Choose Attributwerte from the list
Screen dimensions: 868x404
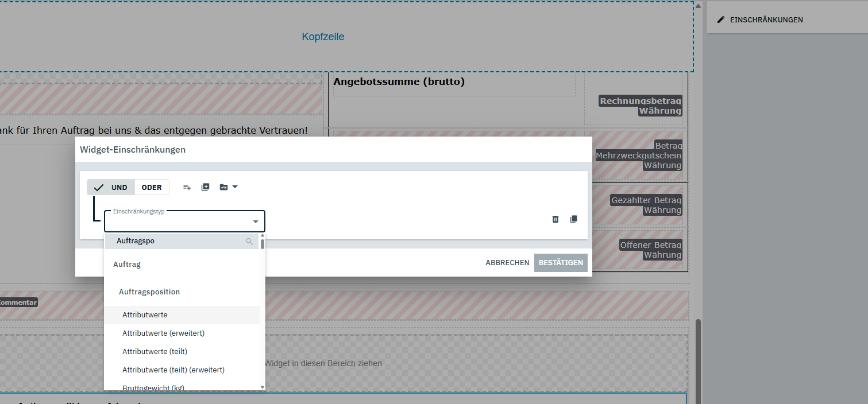click(x=145, y=315)
